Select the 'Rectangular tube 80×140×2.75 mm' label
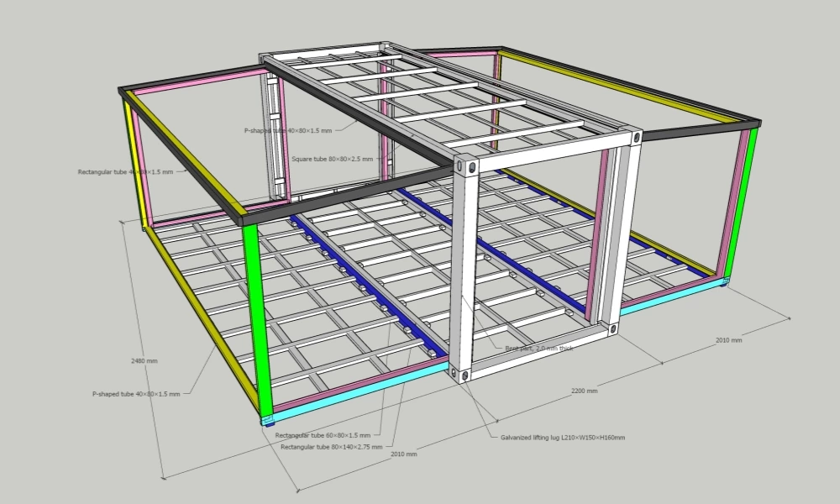 click(x=332, y=448)
